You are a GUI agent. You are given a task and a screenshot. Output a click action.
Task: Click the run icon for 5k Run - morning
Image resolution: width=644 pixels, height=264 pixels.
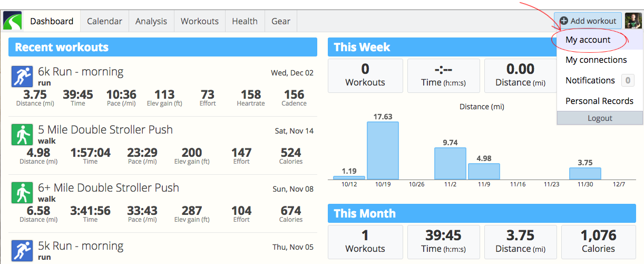22,251
